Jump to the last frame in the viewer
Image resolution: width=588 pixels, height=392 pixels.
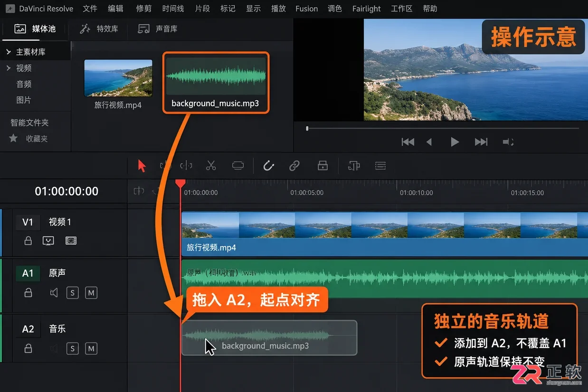481,142
